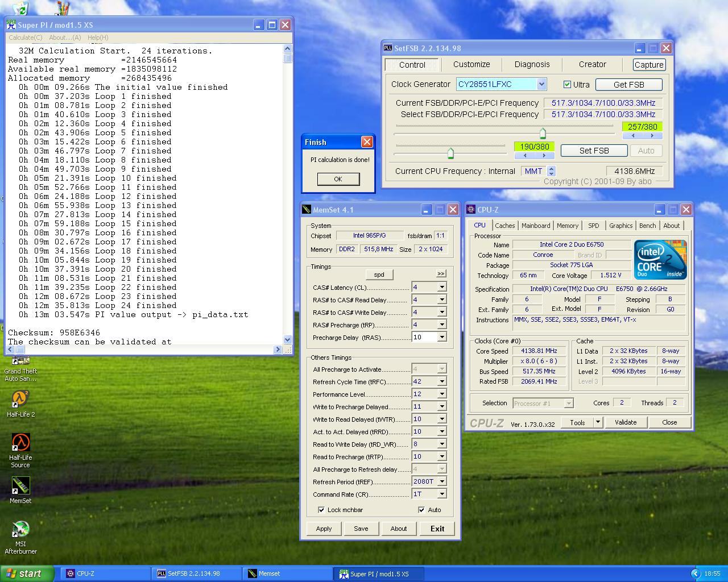Open the CPU-Z Tools dropdown arrow
The height and width of the screenshot is (582, 728).
coord(598,422)
